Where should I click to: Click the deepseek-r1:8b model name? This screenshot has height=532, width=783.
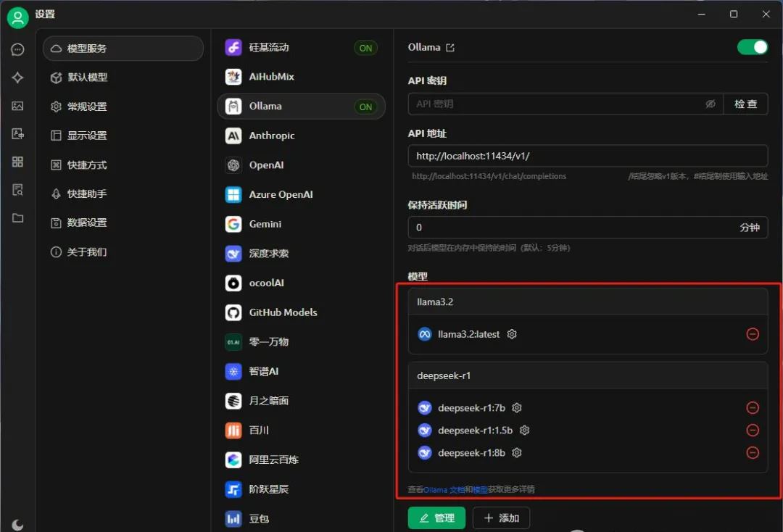pyautogui.click(x=471, y=453)
